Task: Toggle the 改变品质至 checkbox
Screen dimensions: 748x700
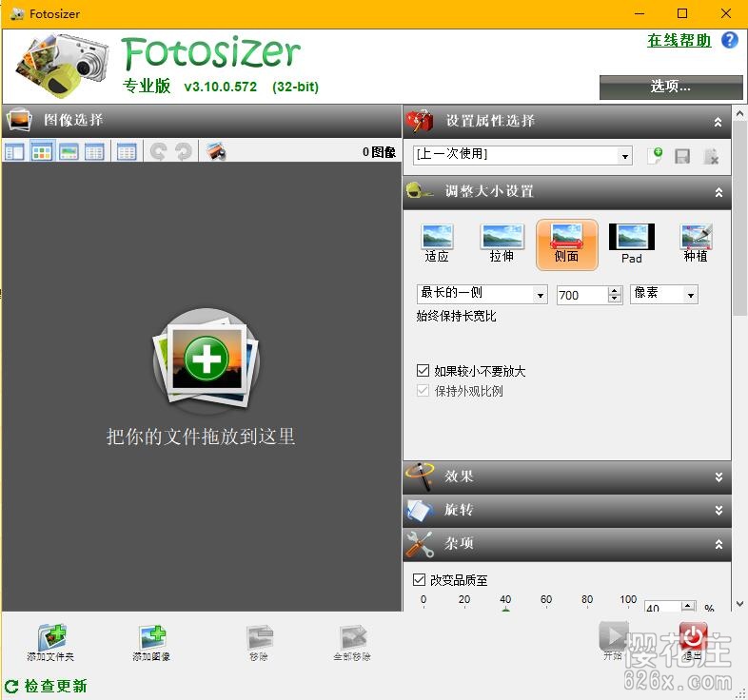Action: [419, 580]
